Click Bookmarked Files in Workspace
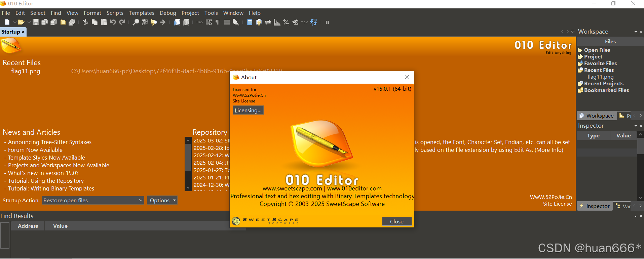The image size is (644, 259). (606, 90)
